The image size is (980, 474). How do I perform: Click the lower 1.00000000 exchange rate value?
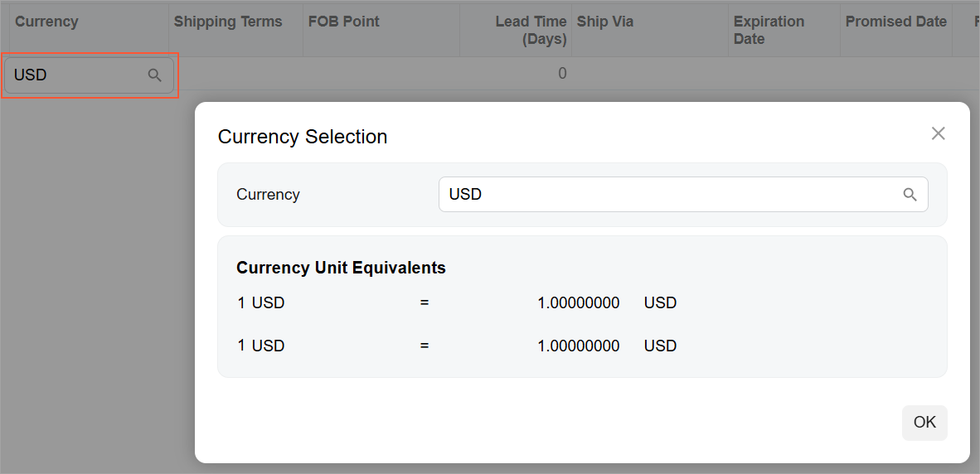[x=578, y=346]
